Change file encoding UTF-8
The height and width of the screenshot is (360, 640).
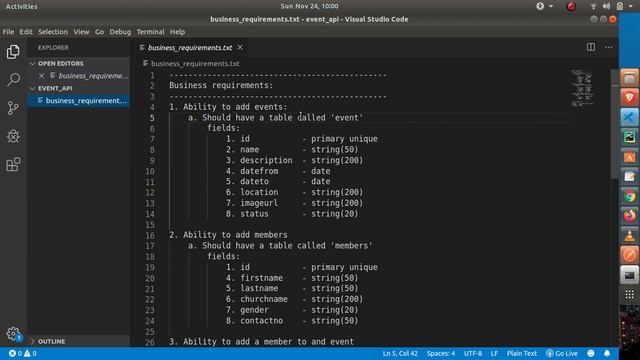coord(473,353)
